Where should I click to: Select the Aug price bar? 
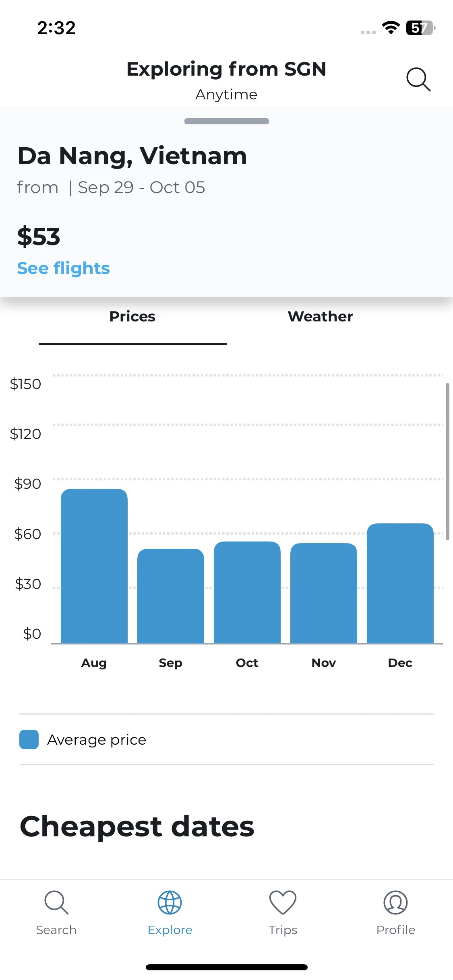(94, 566)
